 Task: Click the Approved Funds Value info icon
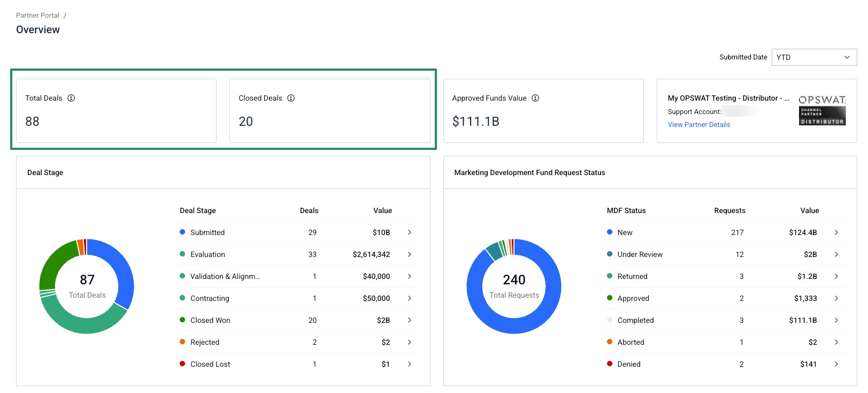click(x=535, y=98)
